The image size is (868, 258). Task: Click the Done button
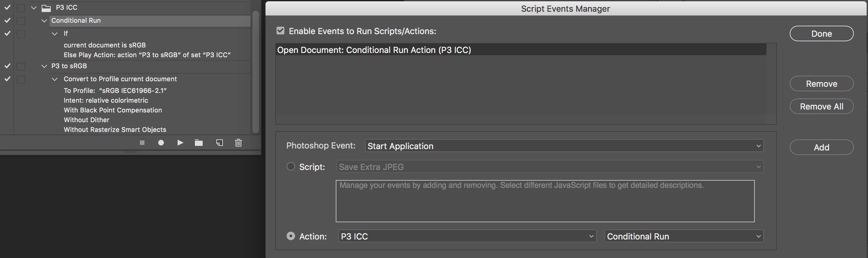click(821, 34)
